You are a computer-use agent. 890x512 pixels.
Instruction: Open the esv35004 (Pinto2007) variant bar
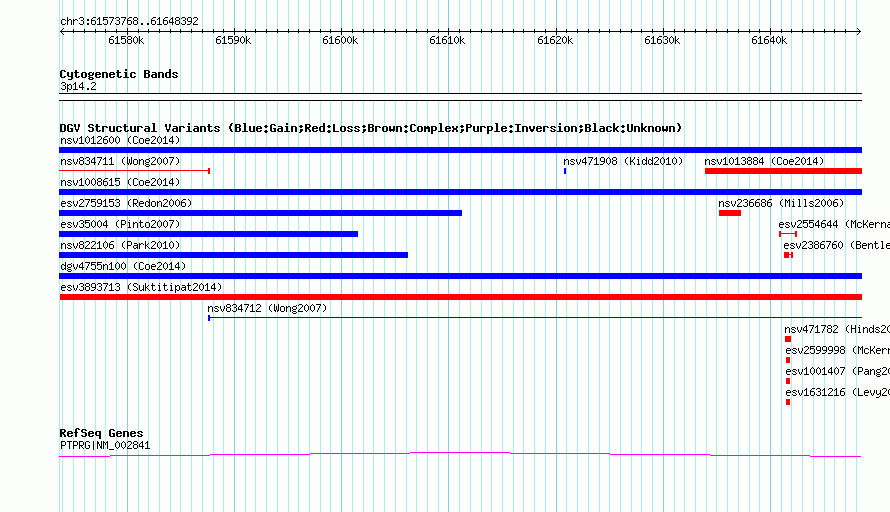pos(208,234)
